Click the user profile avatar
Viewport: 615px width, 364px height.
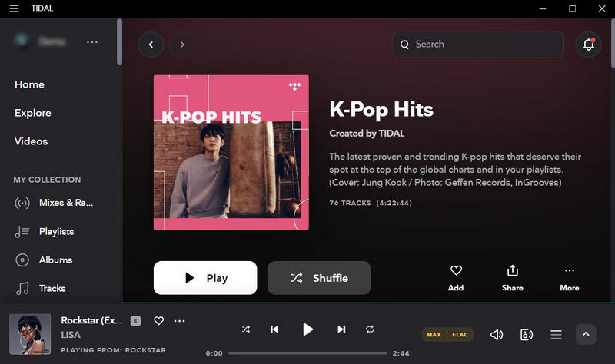click(x=22, y=41)
